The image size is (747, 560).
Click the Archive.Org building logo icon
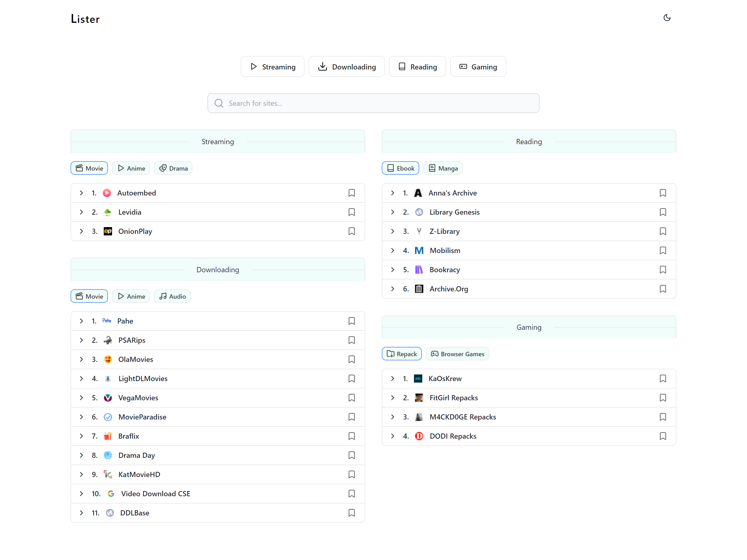419,289
